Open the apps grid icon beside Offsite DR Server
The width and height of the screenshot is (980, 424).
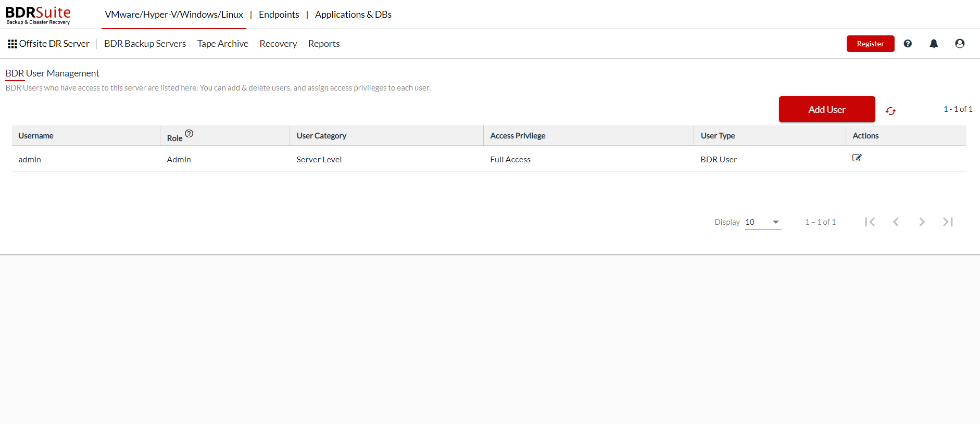tap(12, 44)
